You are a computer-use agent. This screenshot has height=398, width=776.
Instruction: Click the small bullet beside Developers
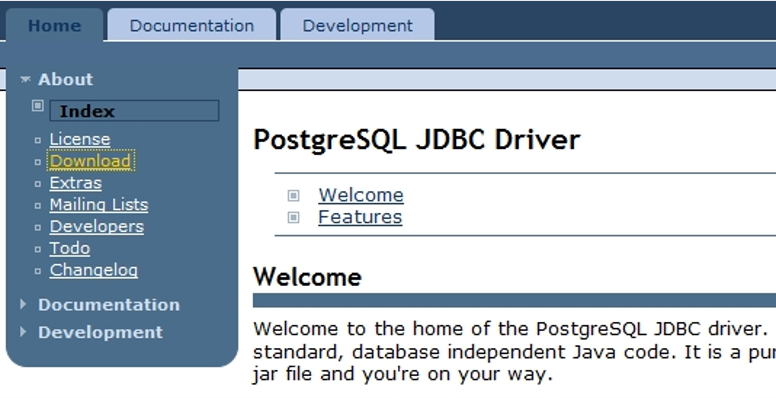pos(38,228)
